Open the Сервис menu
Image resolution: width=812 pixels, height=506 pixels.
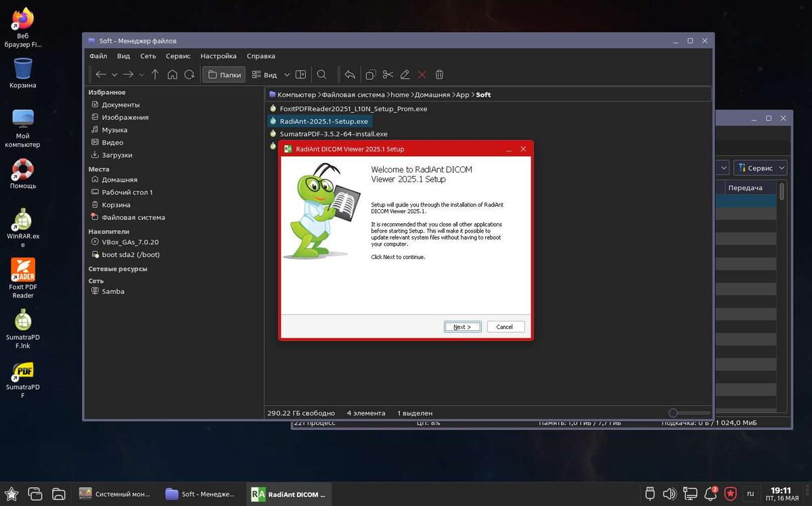click(178, 56)
